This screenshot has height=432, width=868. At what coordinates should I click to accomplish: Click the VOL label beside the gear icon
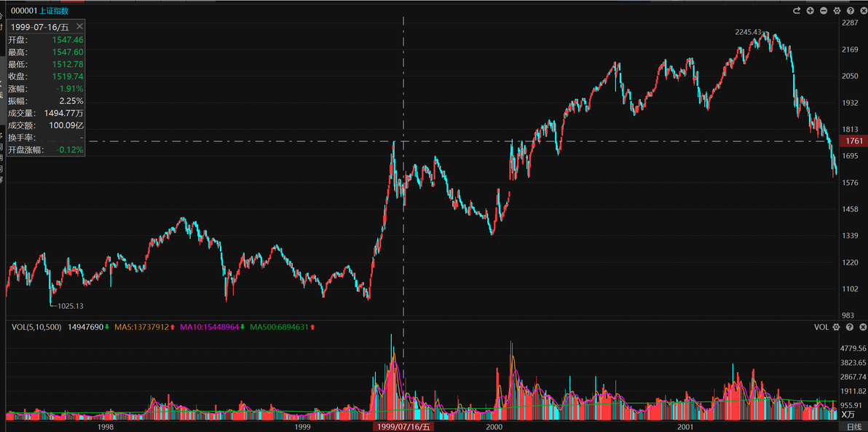tap(821, 327)
